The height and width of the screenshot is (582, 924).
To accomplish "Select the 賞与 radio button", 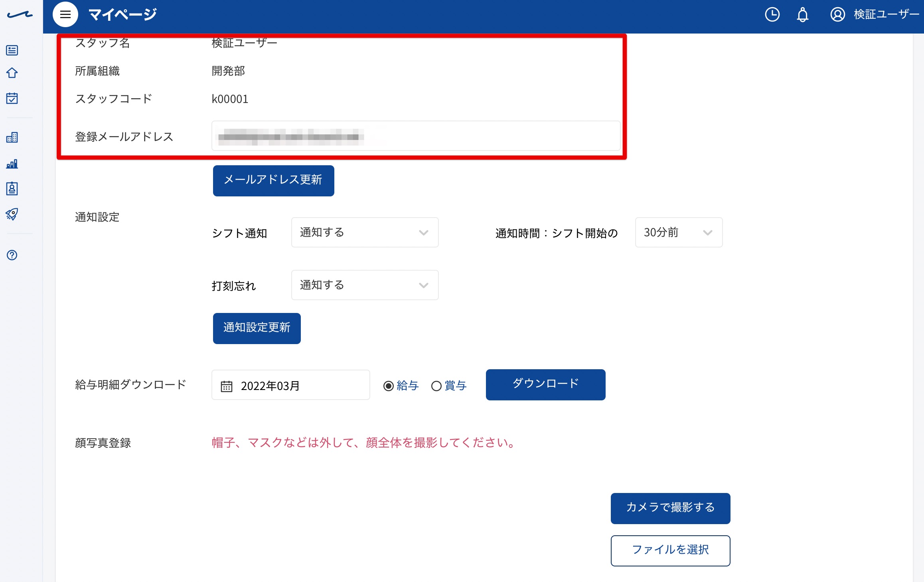I will [x=436, y=386].
